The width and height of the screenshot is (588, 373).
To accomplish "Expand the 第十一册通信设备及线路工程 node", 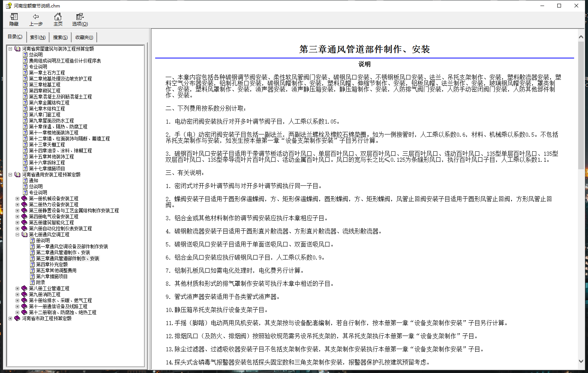I will tap(17, 306).
